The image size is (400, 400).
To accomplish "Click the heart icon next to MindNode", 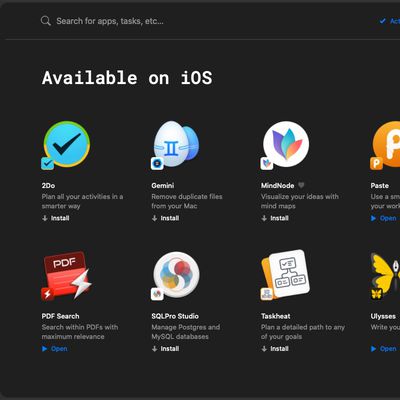I will pos(301,185).
